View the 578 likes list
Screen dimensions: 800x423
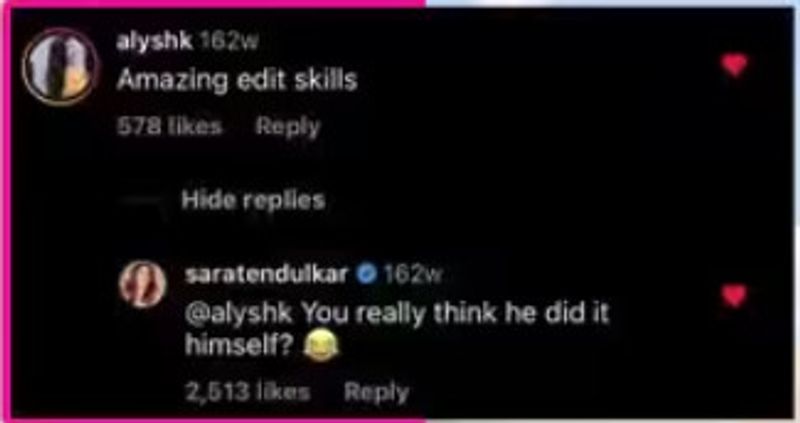coord(169,126)
